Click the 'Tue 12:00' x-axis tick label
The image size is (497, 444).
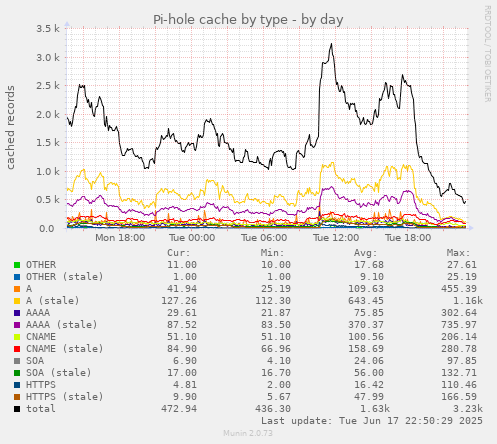click(336, 238)
